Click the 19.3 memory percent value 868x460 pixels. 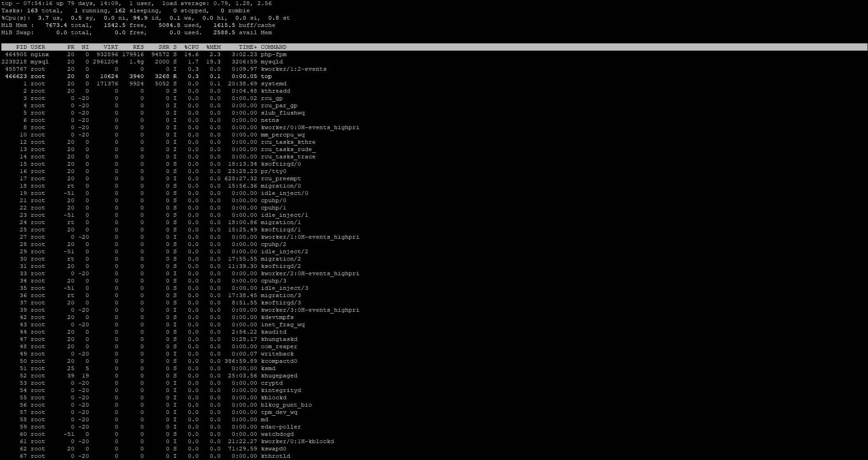(213, 62)
